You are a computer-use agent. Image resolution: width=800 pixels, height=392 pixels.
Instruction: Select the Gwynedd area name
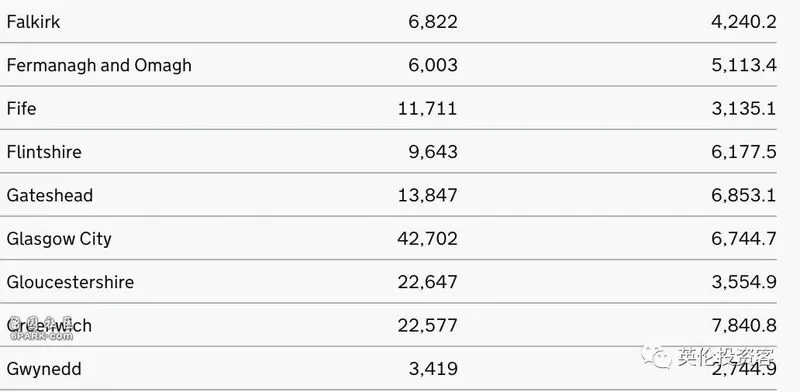pos(44,369)
